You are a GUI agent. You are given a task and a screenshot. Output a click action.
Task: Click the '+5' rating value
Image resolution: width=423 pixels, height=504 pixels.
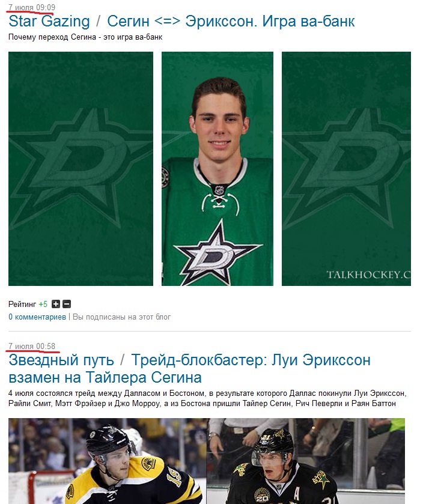pos(43,304)
